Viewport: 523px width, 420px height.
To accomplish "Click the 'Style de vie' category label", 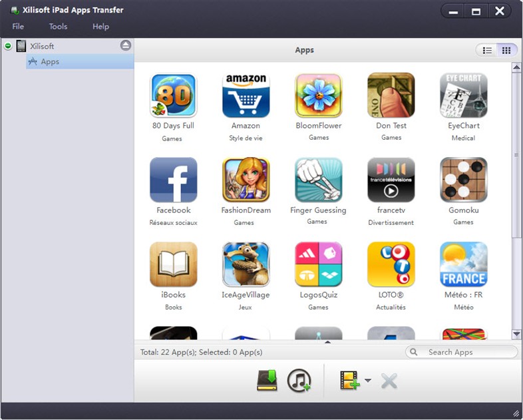I will 246,138.
